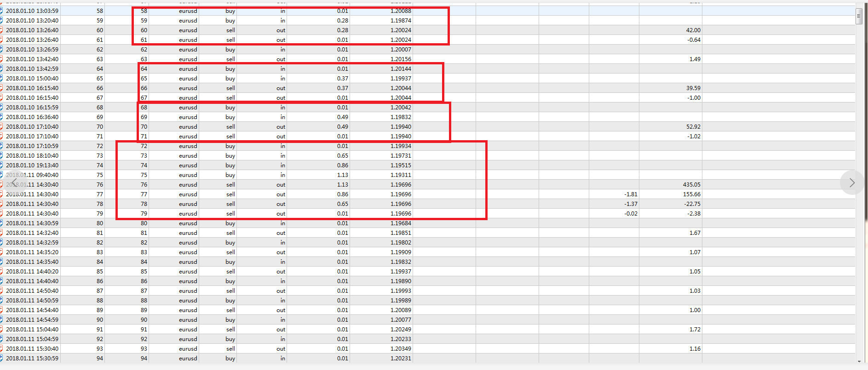Click the price value 1.20007
This screenshot has width=868, height=370.
(x=401, y=49)
